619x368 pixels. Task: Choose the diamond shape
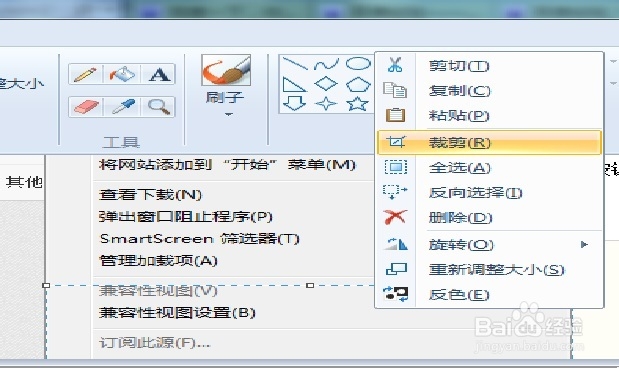pyautogui.click(x=326, y=84)
